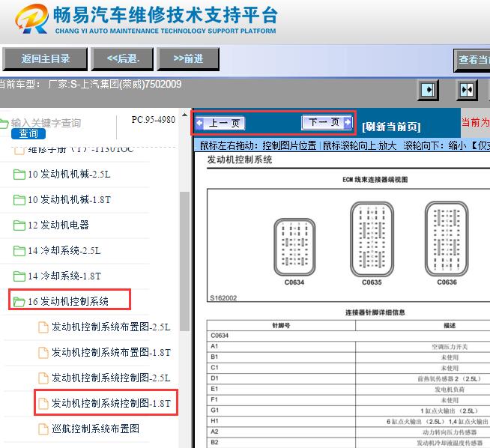Collapse the 16 发动机控制系统 folder
This screenshot has width=490, height=448.
[x=68, y=301]
